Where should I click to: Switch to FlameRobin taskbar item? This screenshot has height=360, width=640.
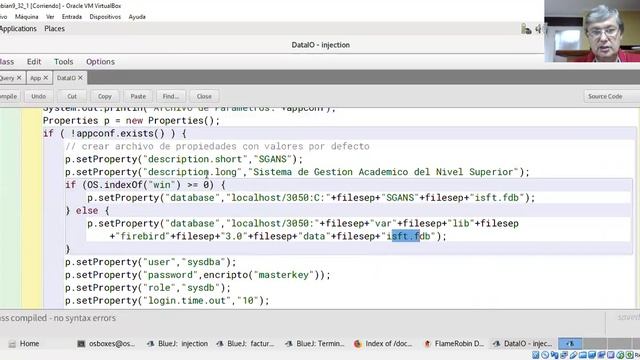click(x=453, y=344)
